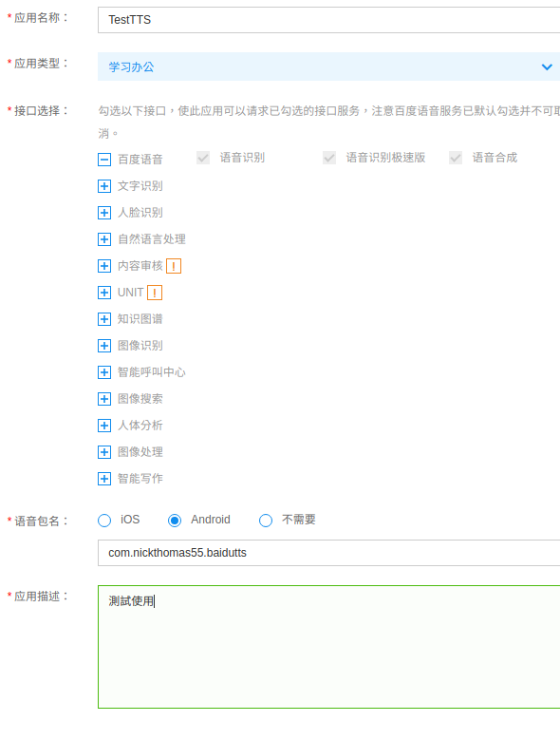Select the iOS radio button

click(x=104, y=521)
